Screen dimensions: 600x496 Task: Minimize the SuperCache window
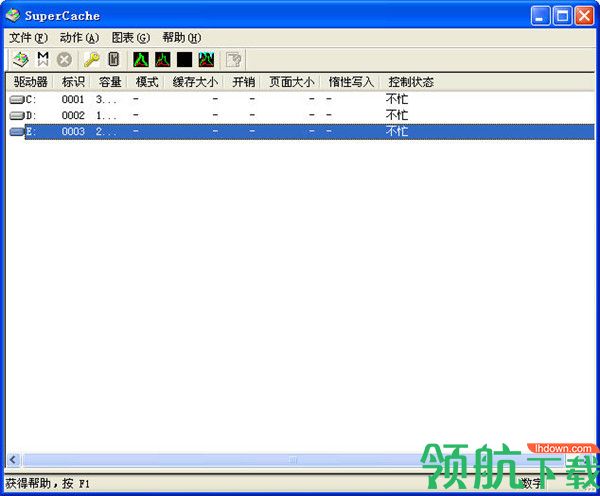point(540,16)
